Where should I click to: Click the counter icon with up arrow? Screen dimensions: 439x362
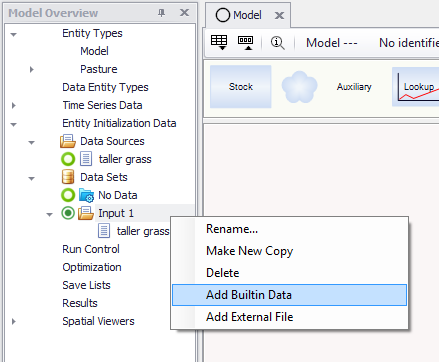tap(245, 43)
